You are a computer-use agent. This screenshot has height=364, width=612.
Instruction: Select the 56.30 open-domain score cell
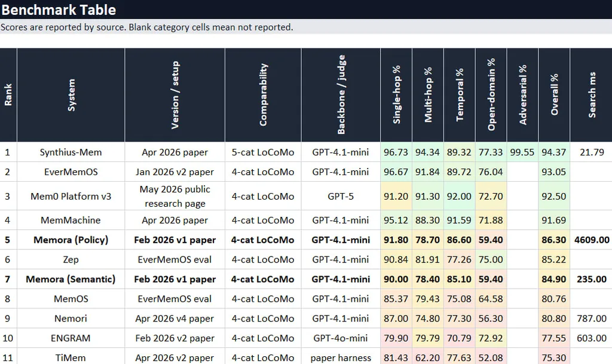(x=491, y=319)
